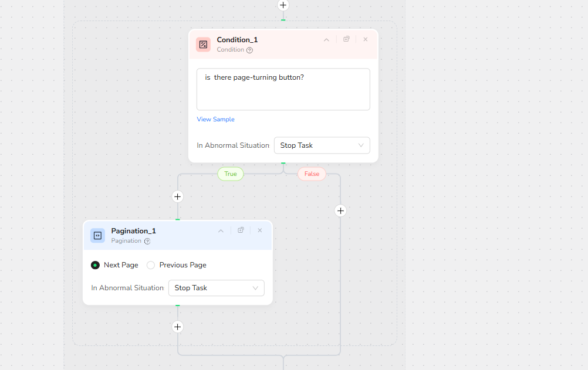
Task: Open help tooltip next to Condition subtitle
Action: [249, 50]
